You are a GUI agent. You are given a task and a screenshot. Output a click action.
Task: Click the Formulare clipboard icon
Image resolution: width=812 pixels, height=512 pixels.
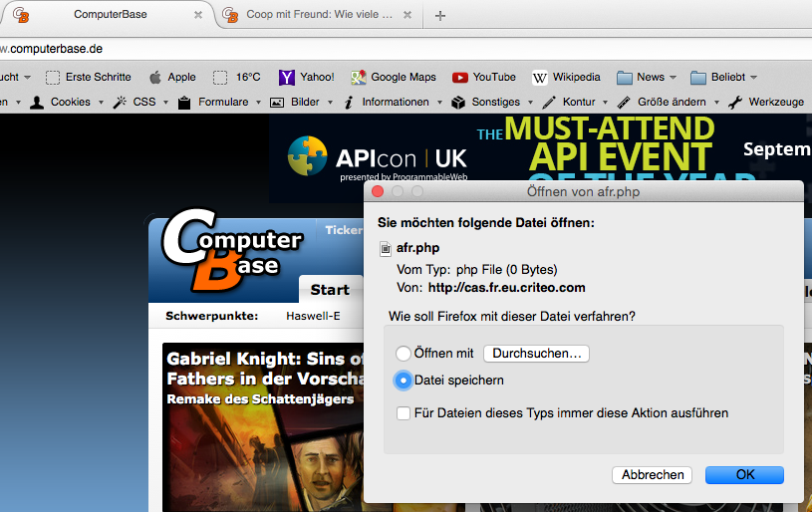click(184, 103)
